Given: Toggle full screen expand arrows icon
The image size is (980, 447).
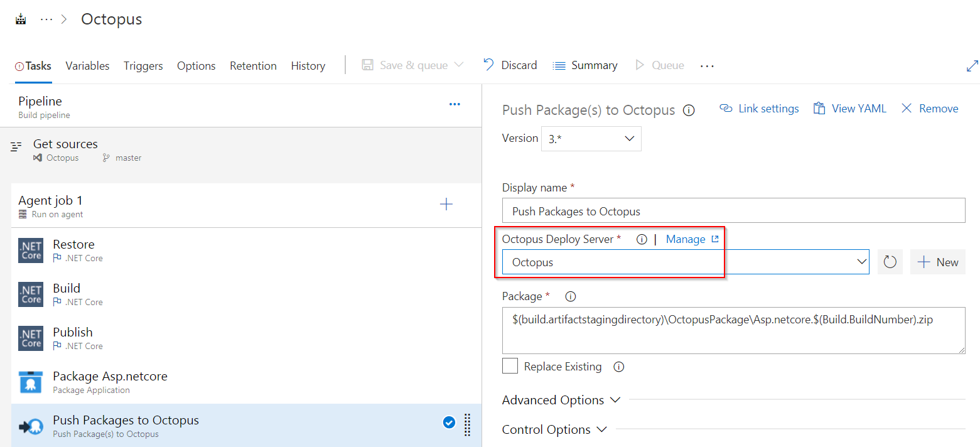Looking at the screenshot, I should tap(972, 65).
